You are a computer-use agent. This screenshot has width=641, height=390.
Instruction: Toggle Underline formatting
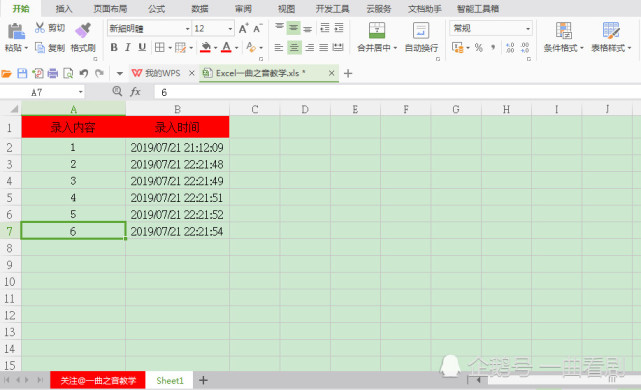click(142, 48)
